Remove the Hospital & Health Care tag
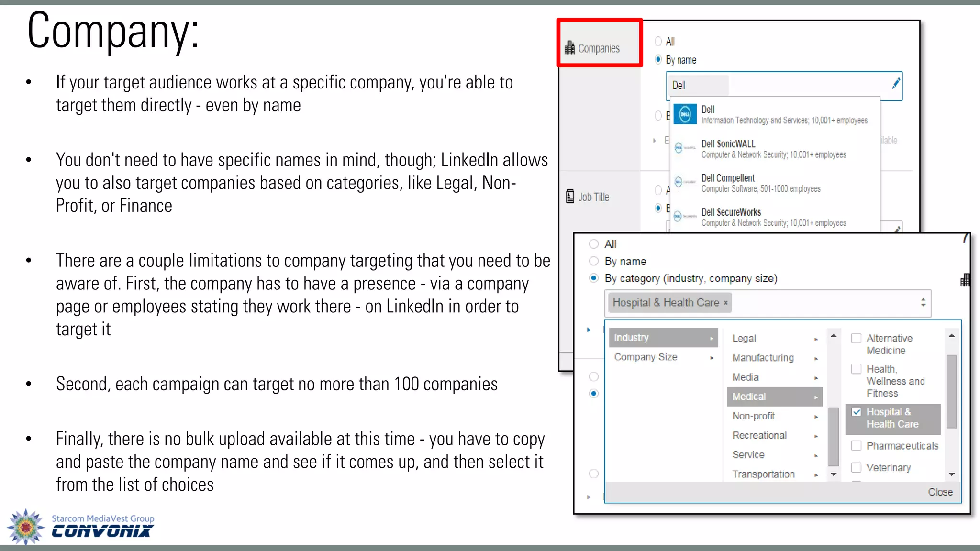The height and width of the screenshot is (551, 980). [725, 303]
